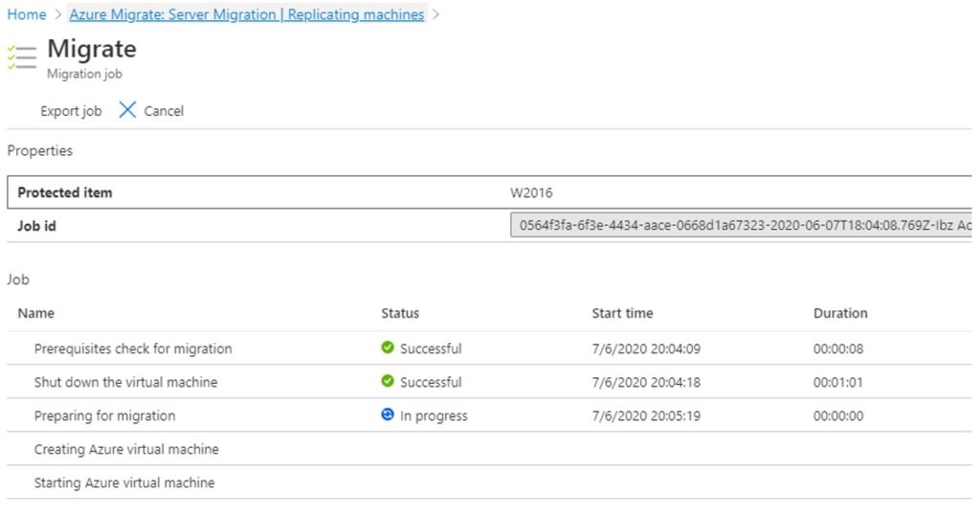Sort by Duration column header
The height and width of the screenshot is (516, 980).
840,313
